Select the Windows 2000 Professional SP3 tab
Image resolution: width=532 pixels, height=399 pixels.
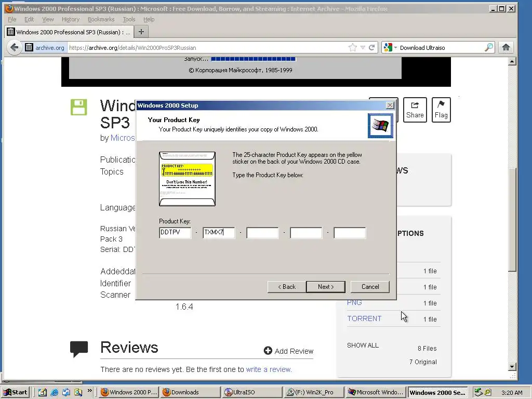coord(69,32)
